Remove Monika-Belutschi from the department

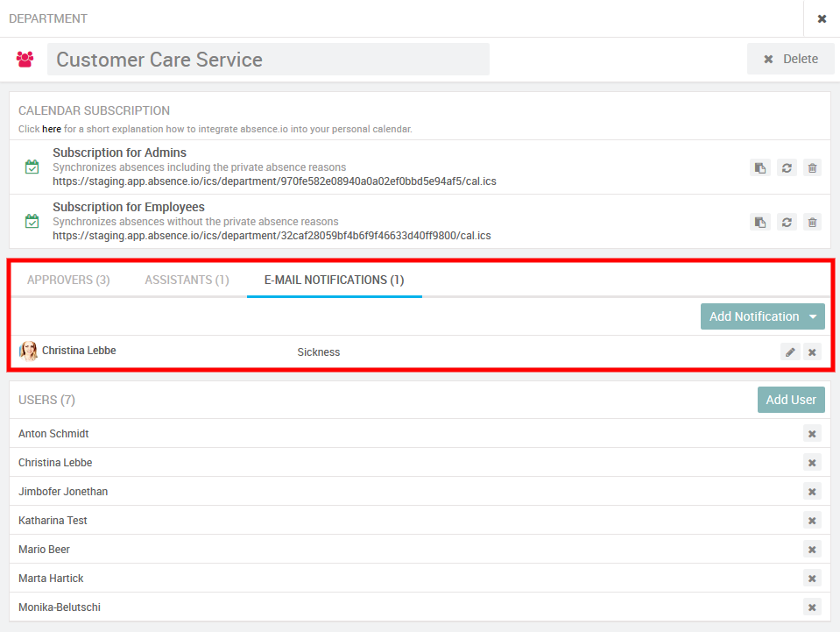tap(812, 607)
